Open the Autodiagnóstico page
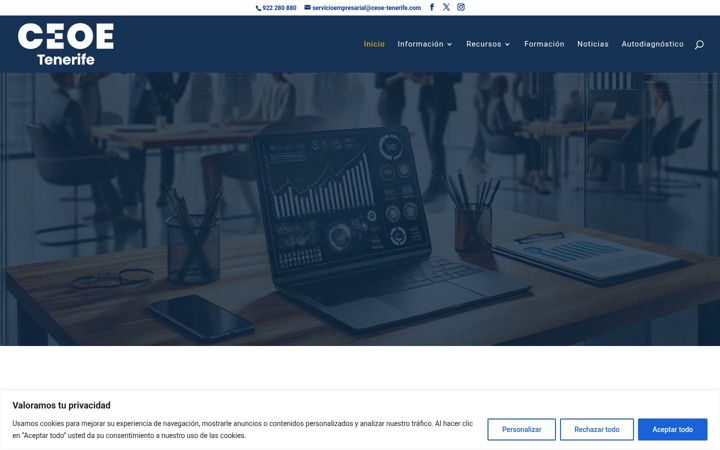Image resolution: width=720 pixels, height=450 pixels. tap(652, 44)
